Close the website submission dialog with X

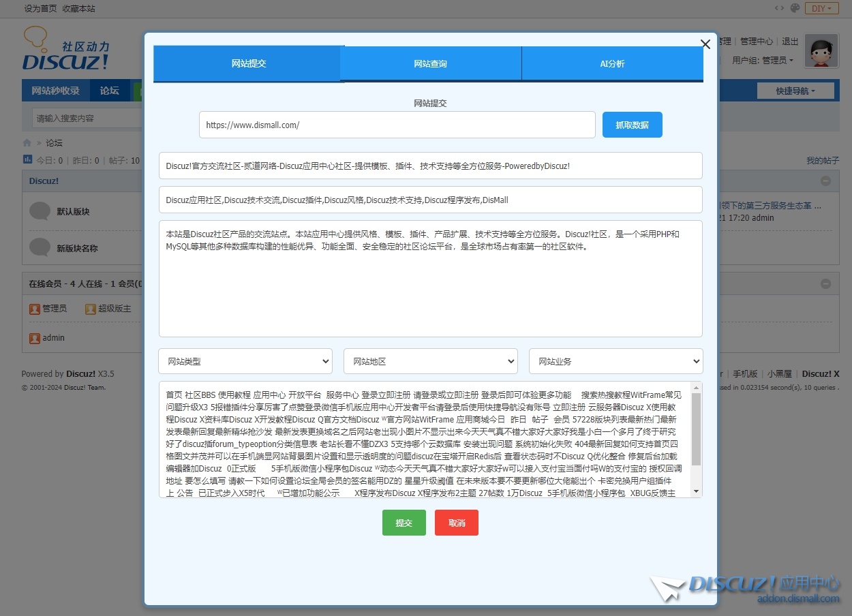click(705, 44)
